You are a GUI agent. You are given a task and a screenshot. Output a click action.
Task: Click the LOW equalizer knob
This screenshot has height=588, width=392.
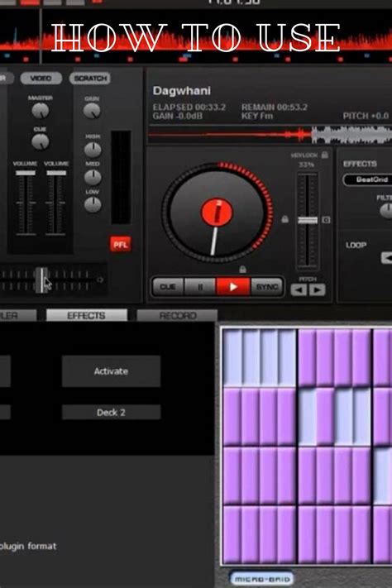(93, 205)
